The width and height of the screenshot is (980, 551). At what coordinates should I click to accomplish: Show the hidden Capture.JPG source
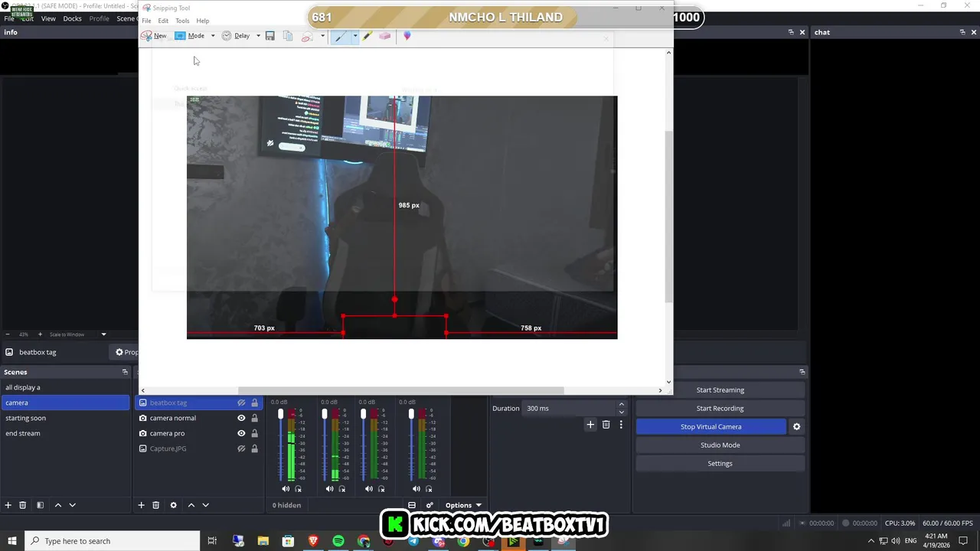241,448
